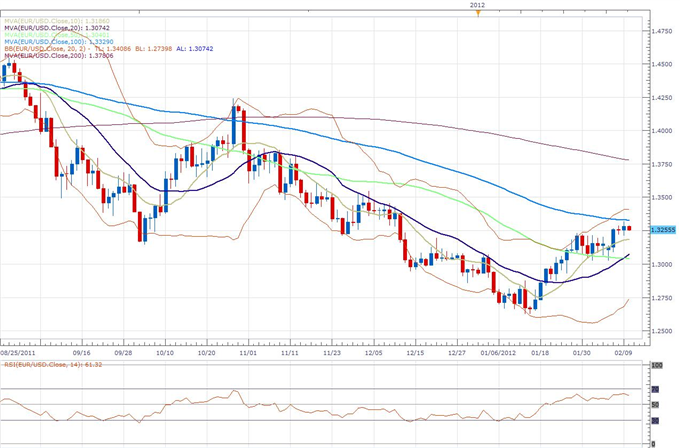Image resolution: width=680 pixels, height=448 pixels.
Task: Click the RSI scale value 100
Action: click(x=657, y=366)
